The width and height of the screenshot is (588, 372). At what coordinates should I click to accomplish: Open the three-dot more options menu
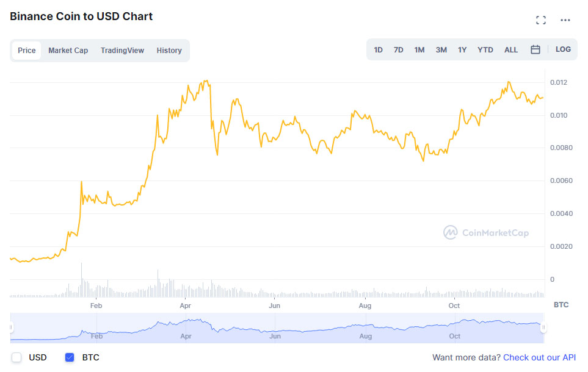pyautogui.click(x=565, y=20)
